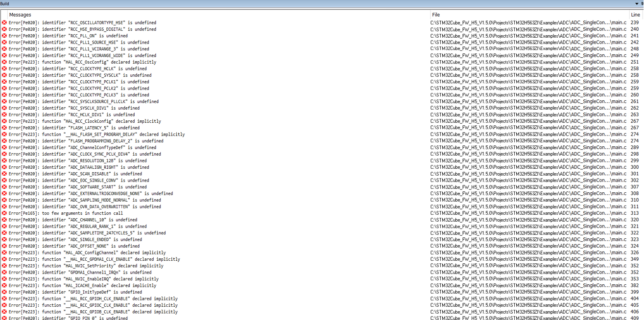
Task: Sort by the File column header
Action: [435, 15]
